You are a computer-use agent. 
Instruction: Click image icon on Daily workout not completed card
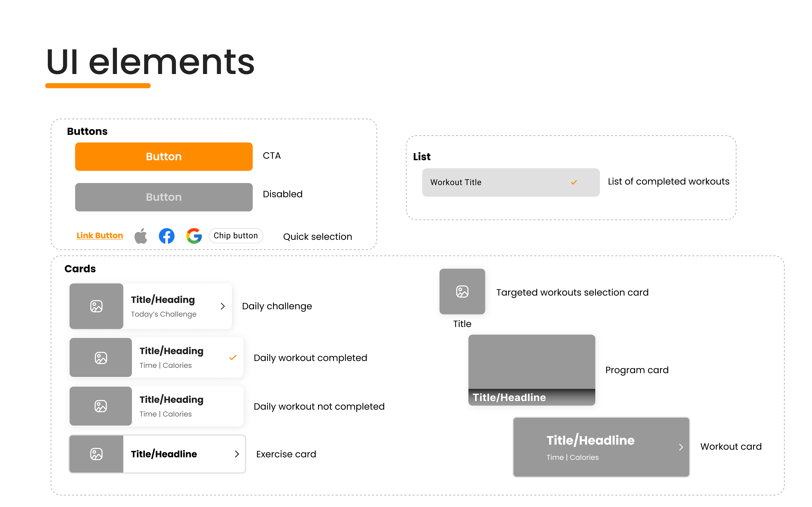point(101,406)
